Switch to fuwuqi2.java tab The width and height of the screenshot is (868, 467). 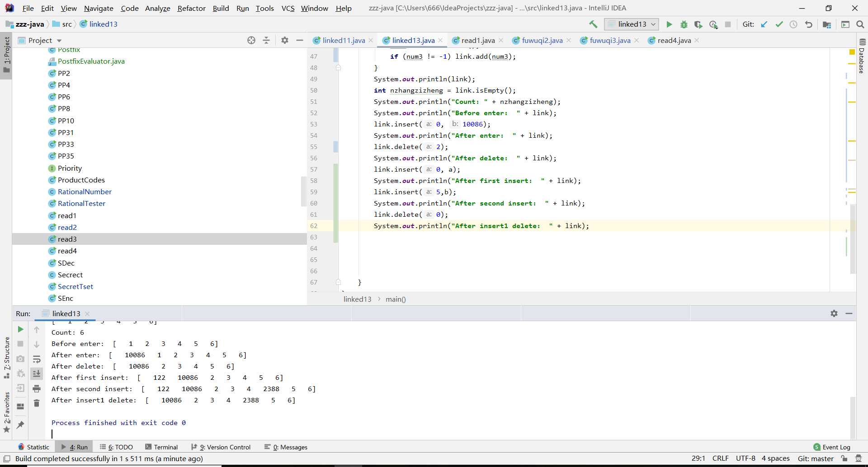point(542,40)
